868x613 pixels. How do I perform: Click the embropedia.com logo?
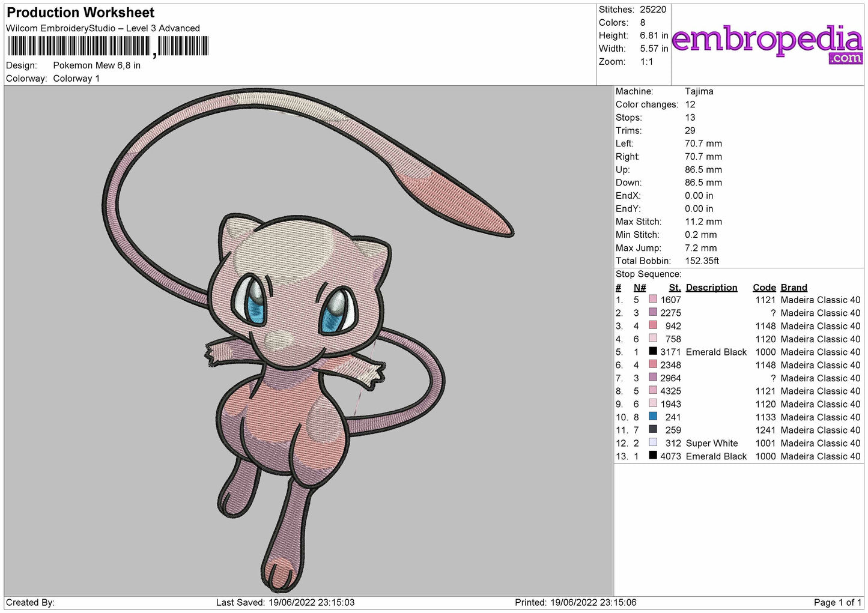point(767,44)
